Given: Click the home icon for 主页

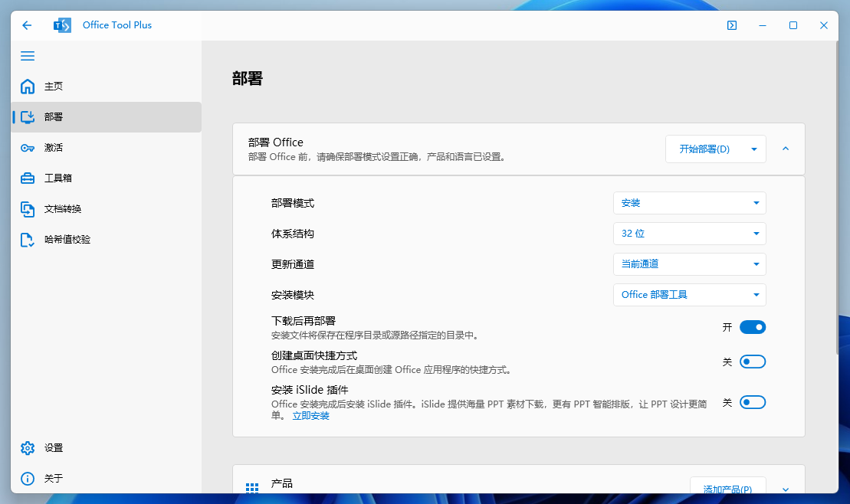Looking at the screenshot, I should (x=28, y=86).
